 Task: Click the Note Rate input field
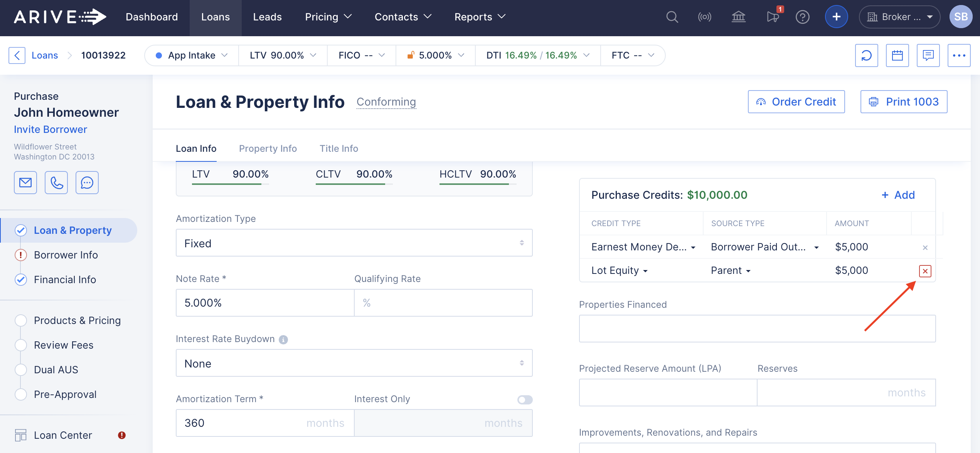coord(265,303)
